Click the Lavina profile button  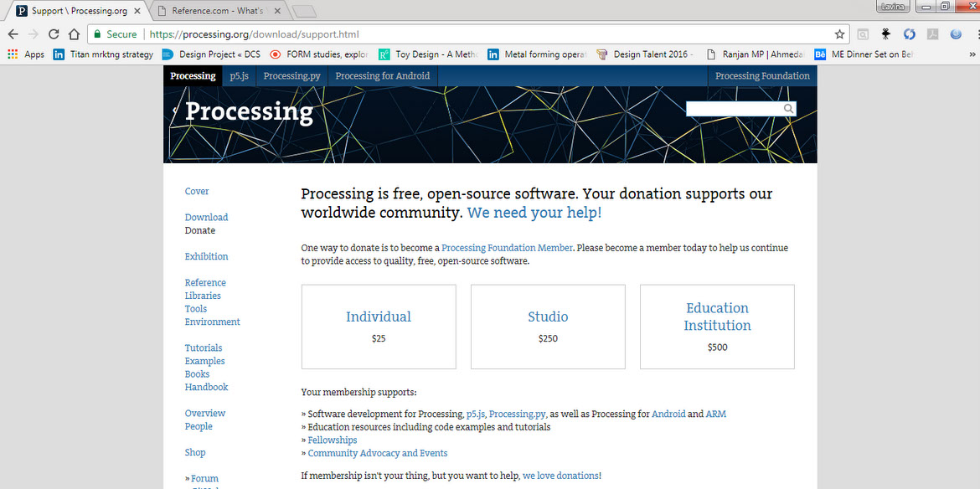coord(895,6)
